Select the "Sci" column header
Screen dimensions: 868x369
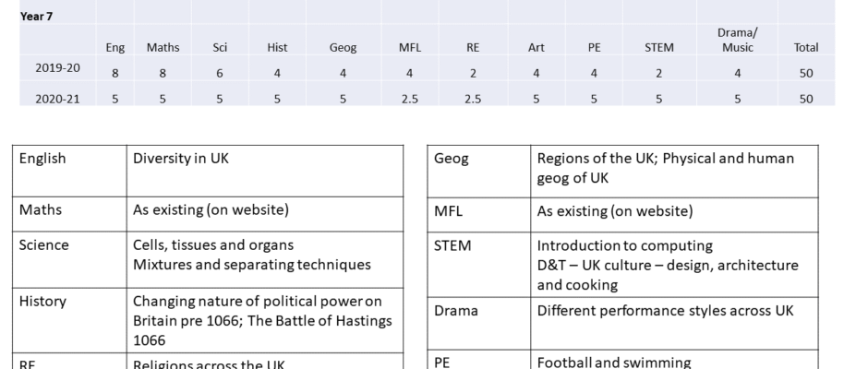[219, 47]
